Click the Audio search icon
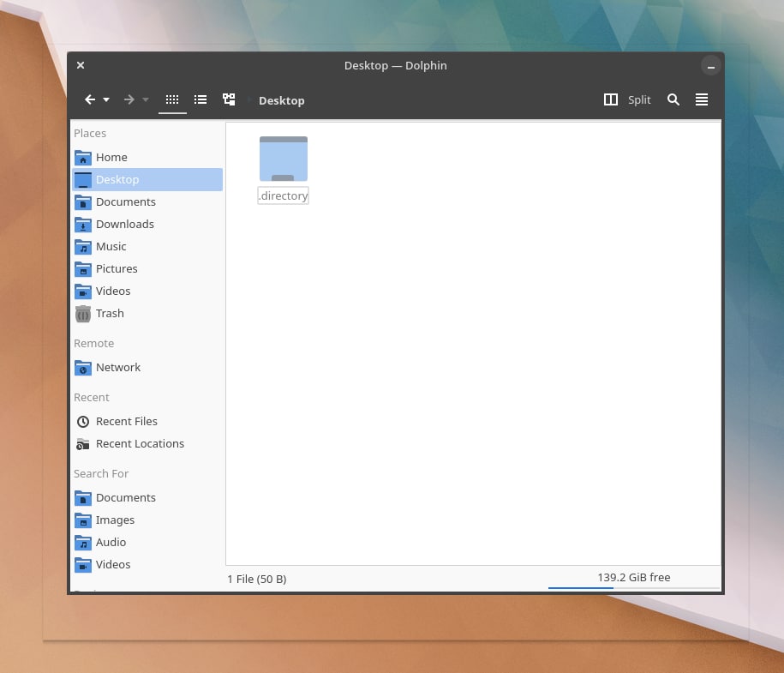 pyautogui.click(x=83, y=543)
